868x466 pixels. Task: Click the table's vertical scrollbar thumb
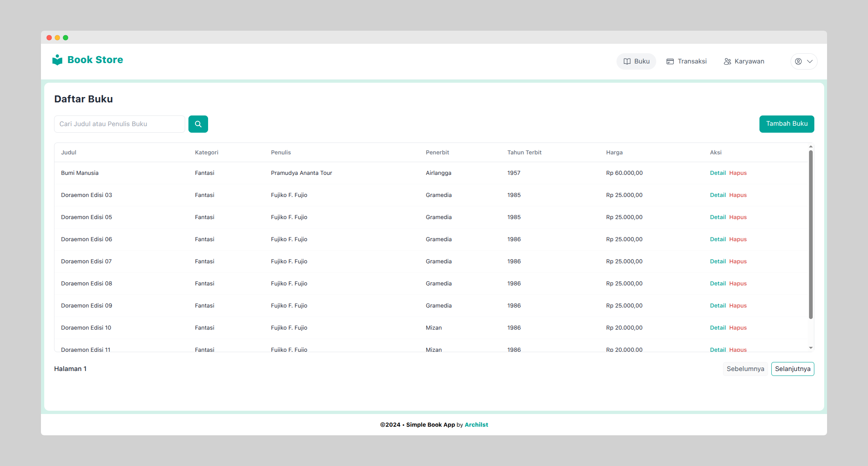pos(811,234)
